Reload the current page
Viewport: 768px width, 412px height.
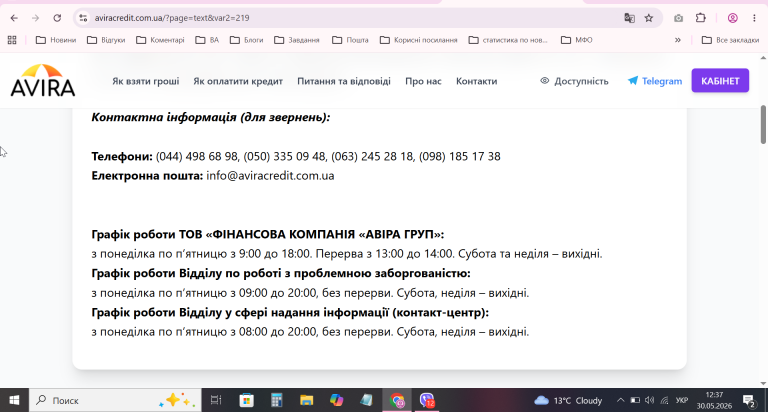57,18
